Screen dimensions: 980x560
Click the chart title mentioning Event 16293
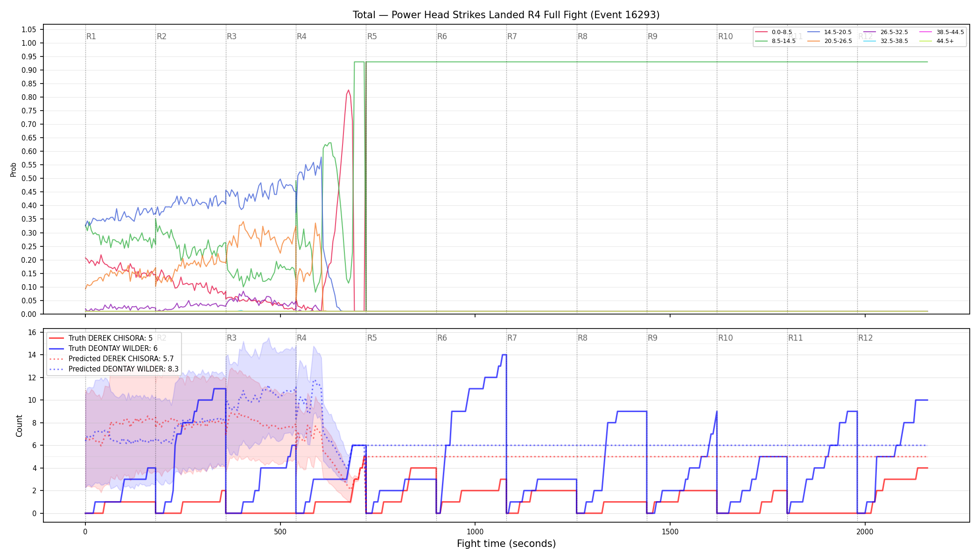[x=506, y=15]
